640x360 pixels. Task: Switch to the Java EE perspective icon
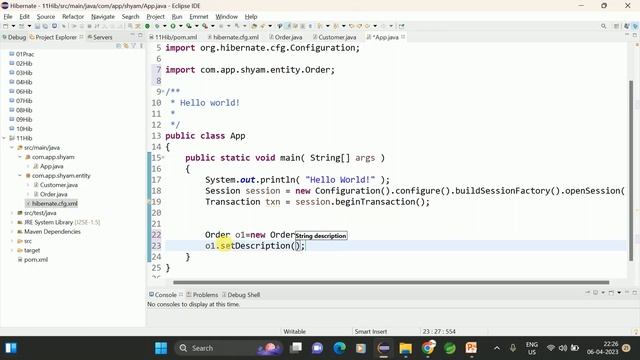click(x=627, y=26)
